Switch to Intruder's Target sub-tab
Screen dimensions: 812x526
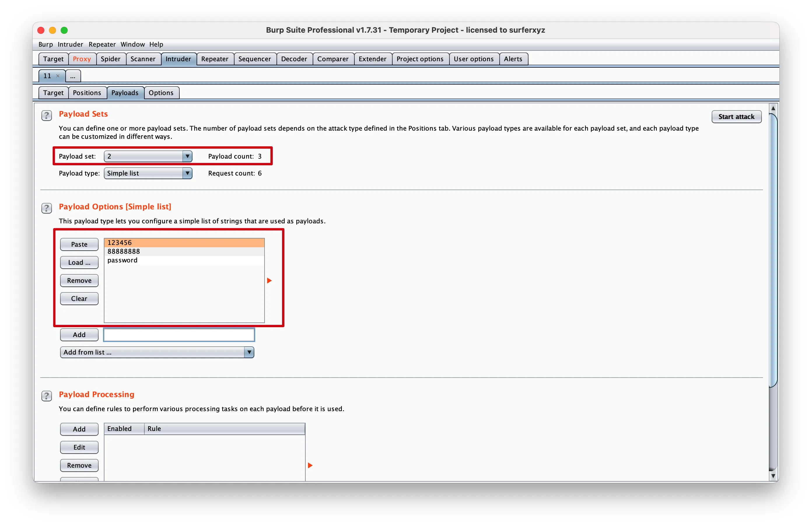[53, 93]
